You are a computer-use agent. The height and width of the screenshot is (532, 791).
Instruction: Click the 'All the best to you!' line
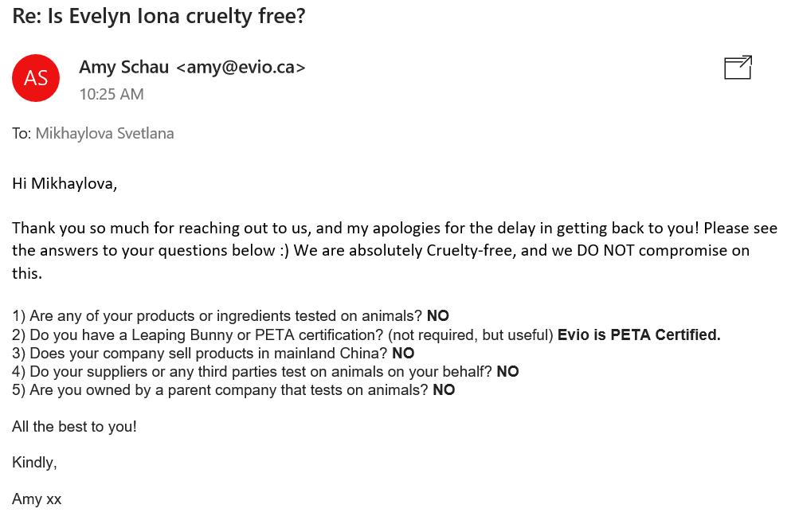75,427
